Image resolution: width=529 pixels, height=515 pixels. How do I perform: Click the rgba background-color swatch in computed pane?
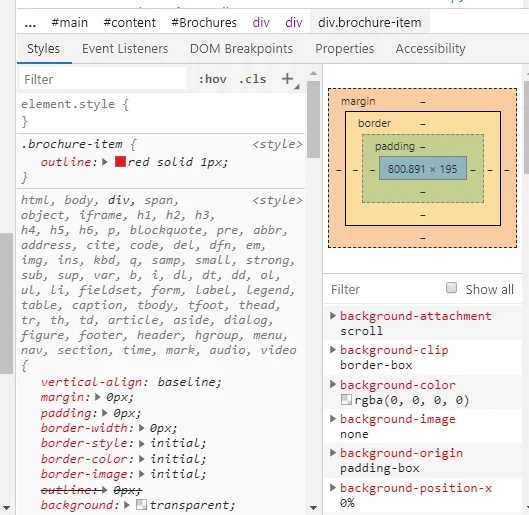[346, 400]
